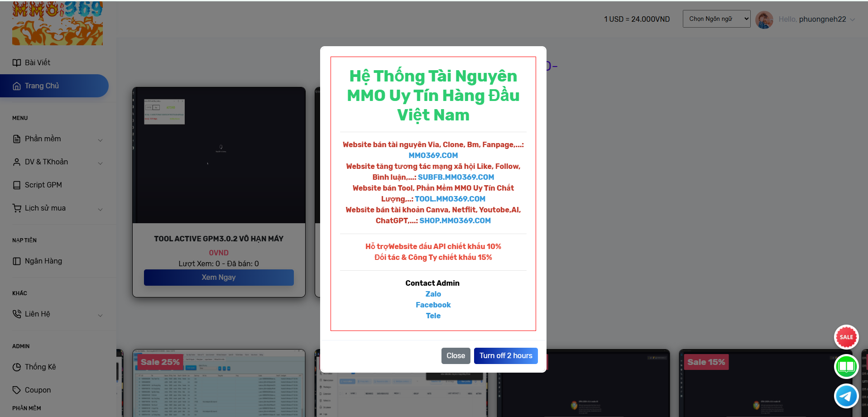
Task: Click the Turn off 2 hours button
Action: [506, 356]
